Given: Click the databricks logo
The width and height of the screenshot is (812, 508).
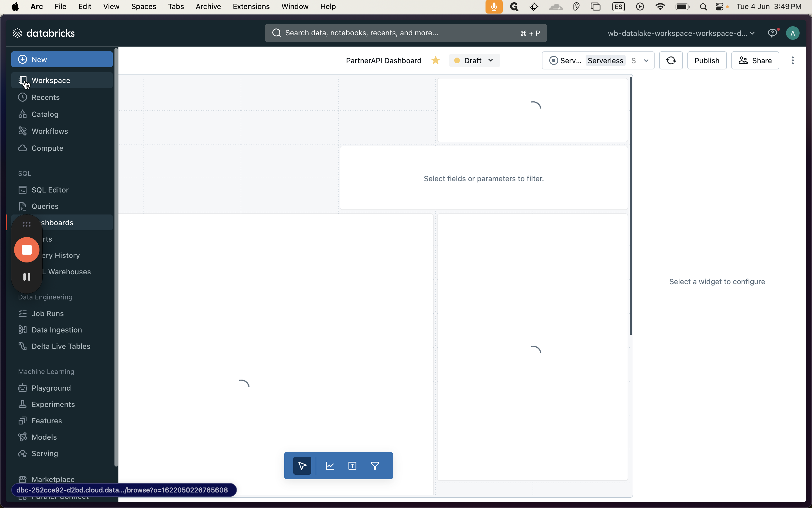Looking at the screenshot, I should pos(44,33).
